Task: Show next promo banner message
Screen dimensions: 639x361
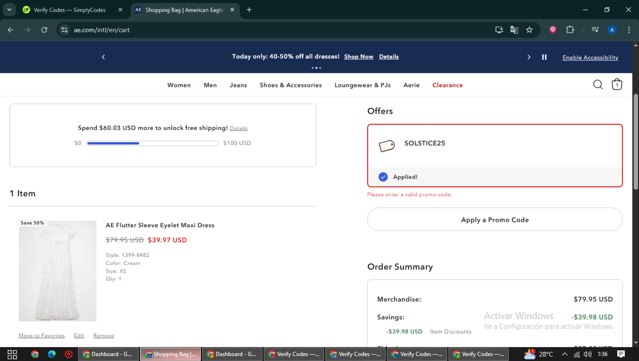Action: pyautogui.click(x=529, y=57)
